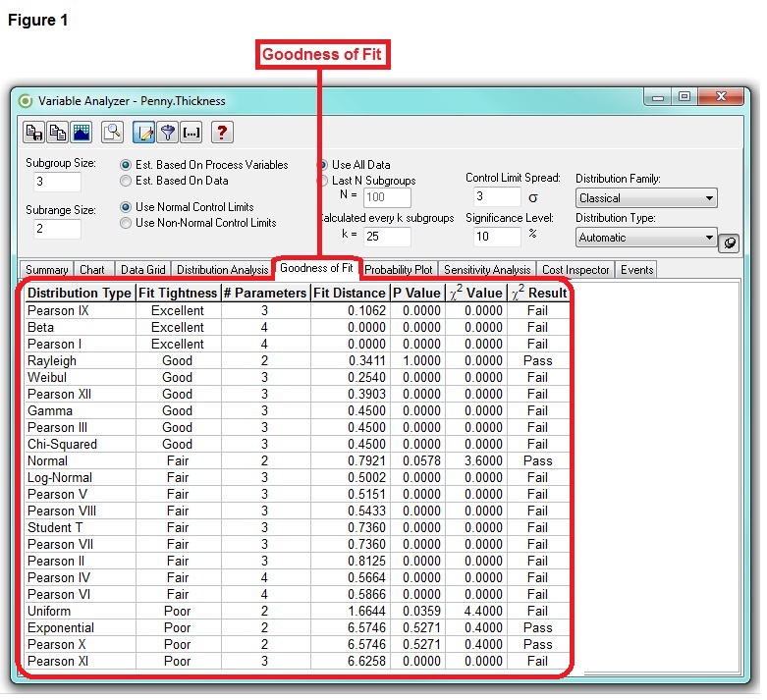Screen dimensions: 767x700
Task: Click the save document toolbar icon
Action: 33,133
